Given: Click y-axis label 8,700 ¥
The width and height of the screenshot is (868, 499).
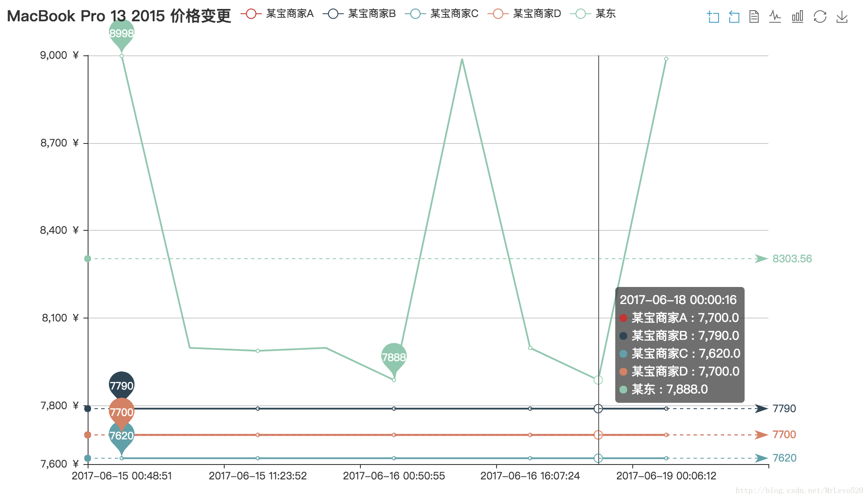Looking at the screenshot, I should 60,143.
